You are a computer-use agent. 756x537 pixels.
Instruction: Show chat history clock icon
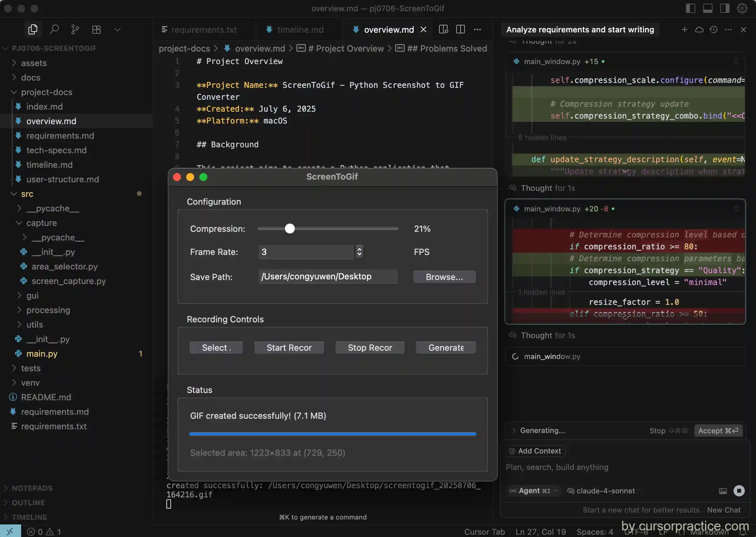[714, 29]
